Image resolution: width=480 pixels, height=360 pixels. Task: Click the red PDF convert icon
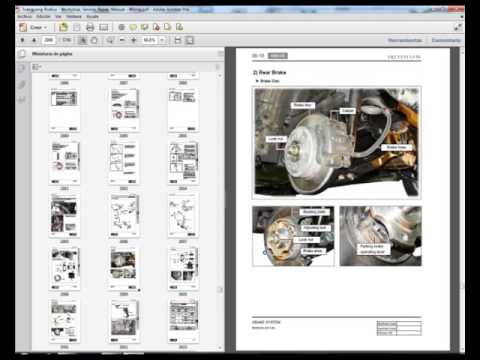[156, 27]
